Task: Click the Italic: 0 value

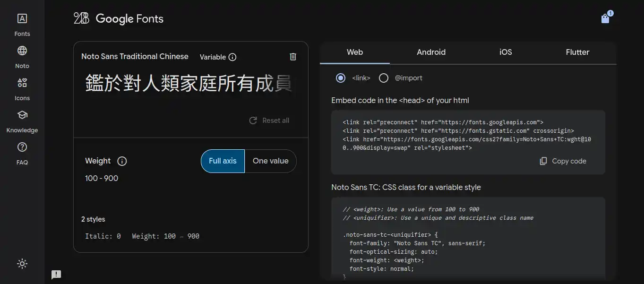Action: [103, 236]
